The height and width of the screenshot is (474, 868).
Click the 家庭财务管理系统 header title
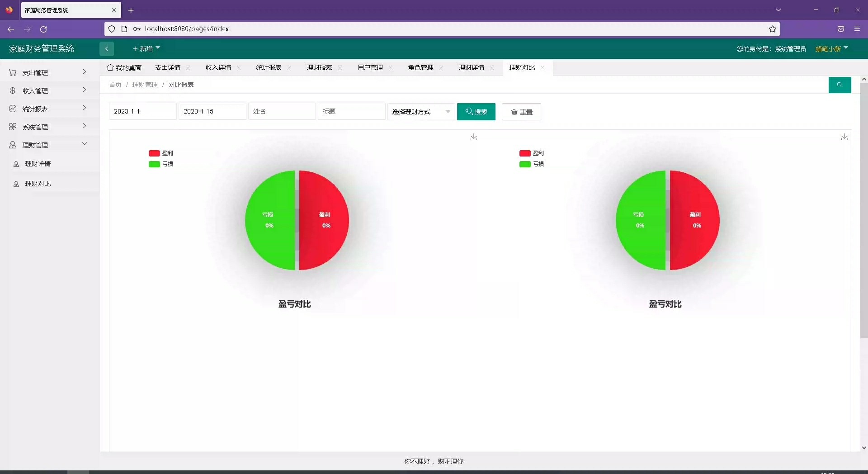(42, 49)
